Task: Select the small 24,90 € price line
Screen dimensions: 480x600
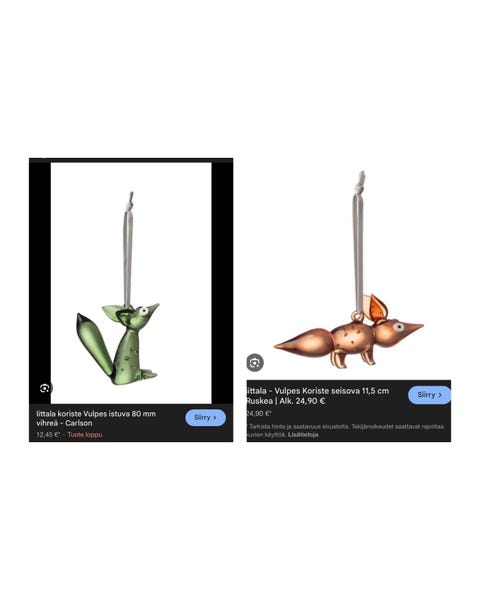Action: 259,414
